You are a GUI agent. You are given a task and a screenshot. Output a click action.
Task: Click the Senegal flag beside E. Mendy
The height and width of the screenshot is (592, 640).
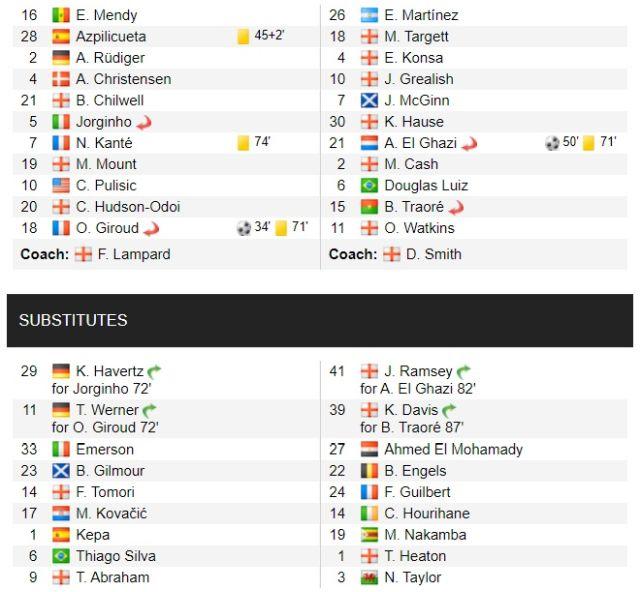[61, 15]
